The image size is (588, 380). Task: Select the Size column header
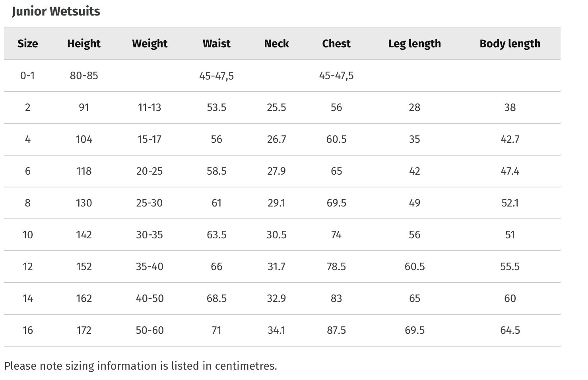click(27, 43)
